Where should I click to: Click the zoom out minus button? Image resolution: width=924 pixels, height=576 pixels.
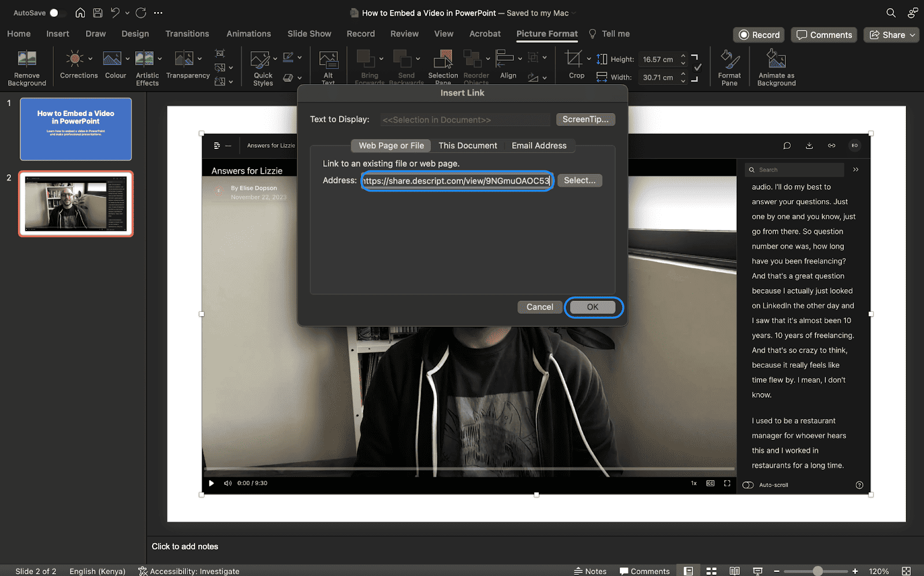(x=777, y=571)
